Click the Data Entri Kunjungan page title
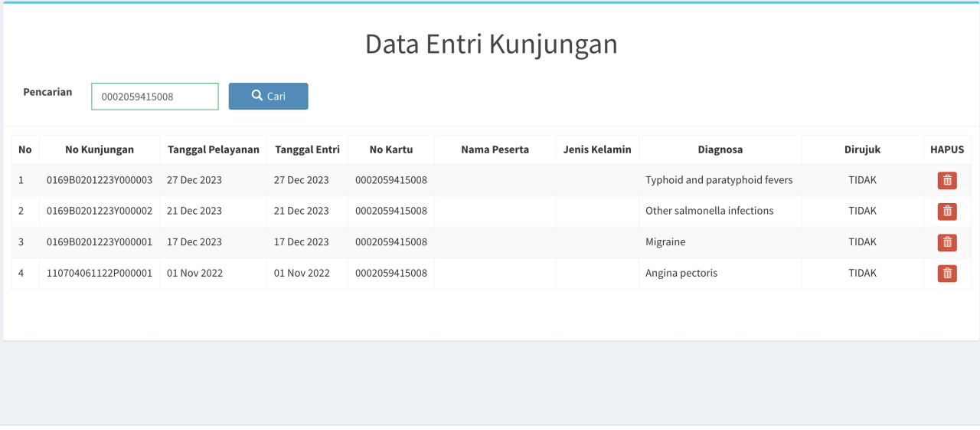Image resolution: width=980 pixels, height=430 pixels. point(491,44)
